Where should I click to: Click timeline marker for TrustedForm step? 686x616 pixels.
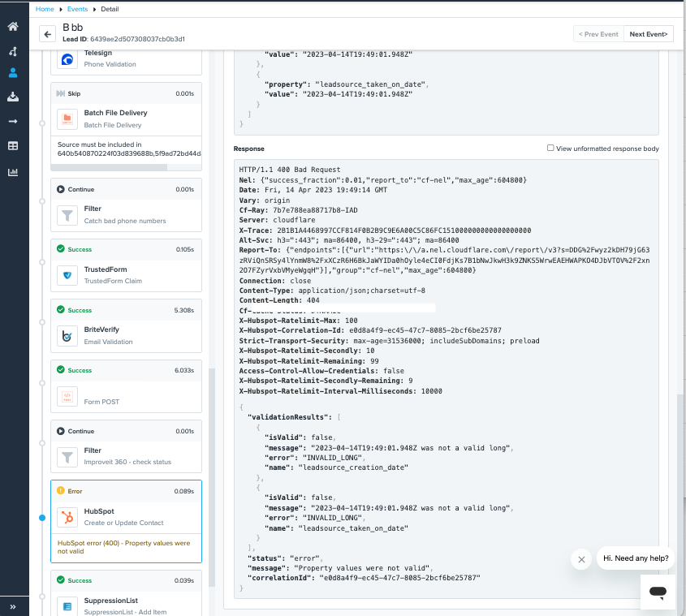coord(42,262)
